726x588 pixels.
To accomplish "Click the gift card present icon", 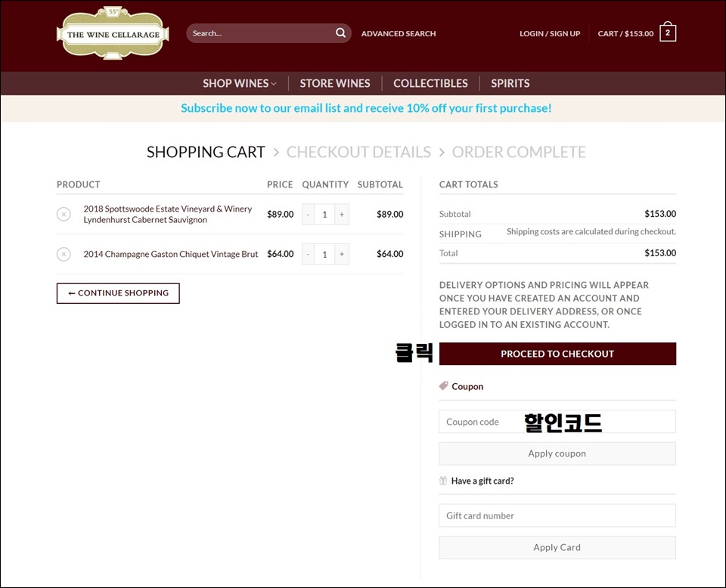I will (443, 480).
